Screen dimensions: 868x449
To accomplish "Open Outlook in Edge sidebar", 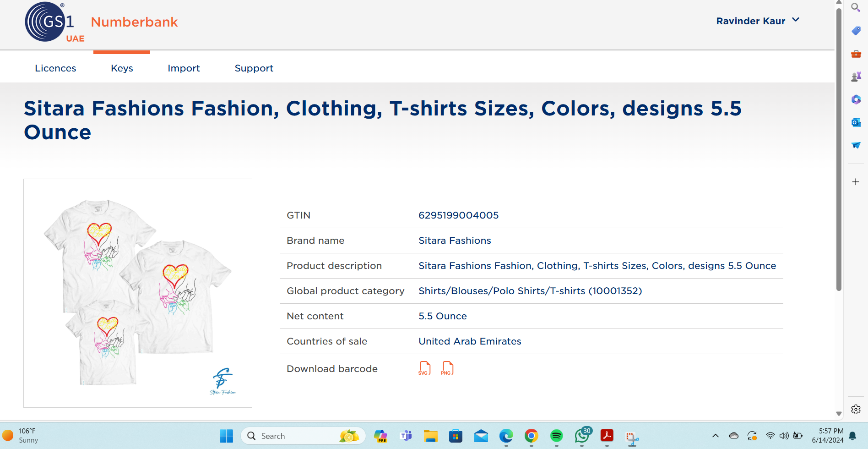I will coord(856,122).
